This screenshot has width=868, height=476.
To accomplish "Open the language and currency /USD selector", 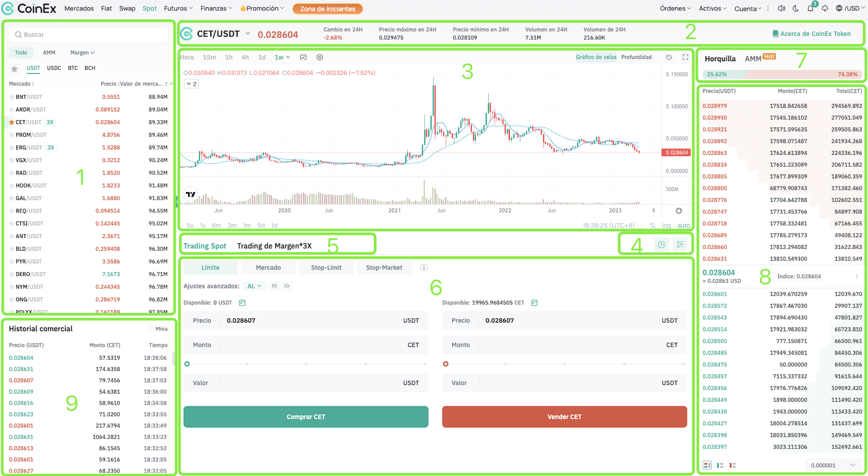I will click(850, 8).
